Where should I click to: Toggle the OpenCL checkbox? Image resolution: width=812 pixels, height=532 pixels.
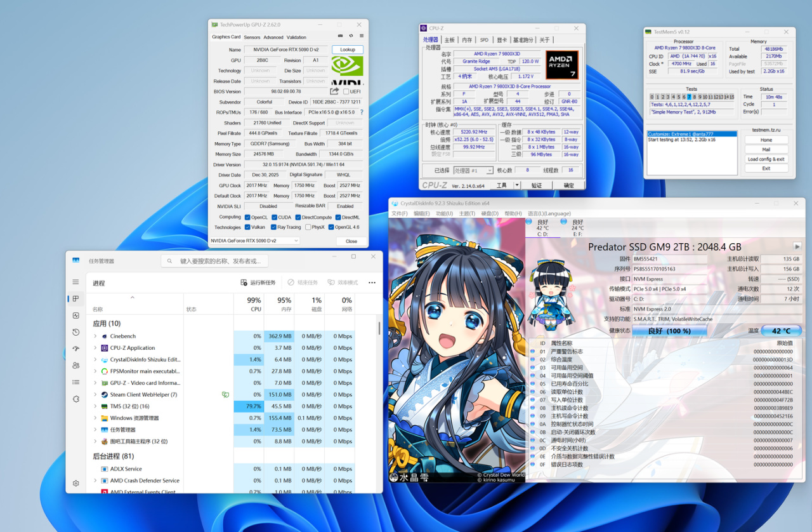point(247,217)
